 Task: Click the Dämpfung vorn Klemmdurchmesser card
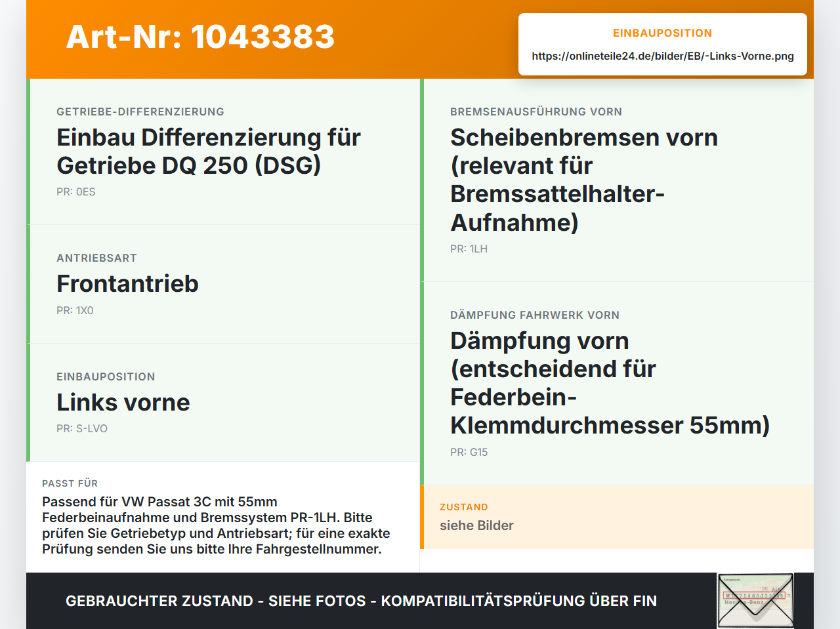click(617, 384)
